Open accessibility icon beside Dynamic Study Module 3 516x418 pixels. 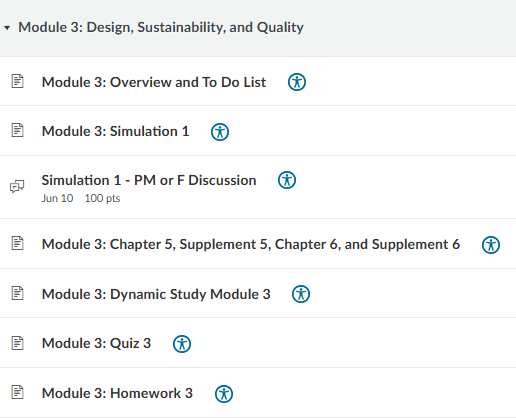pyautogui.click(x=301, y=294)
